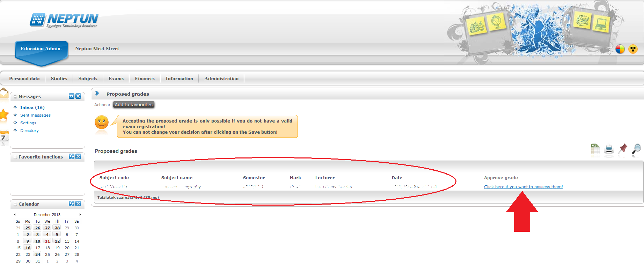Refresh the Favourite functions panel
The width and height of the screenshot is (644, 266).
(x=72, y=156)
